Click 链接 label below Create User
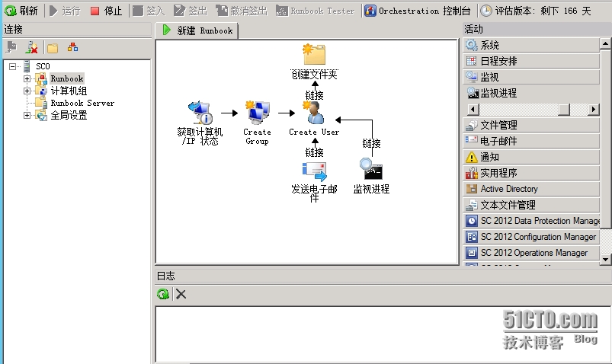 pos(314,152)
